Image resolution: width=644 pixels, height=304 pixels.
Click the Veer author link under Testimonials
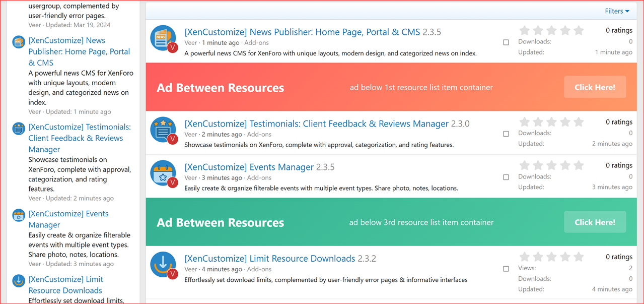[190, 134]
